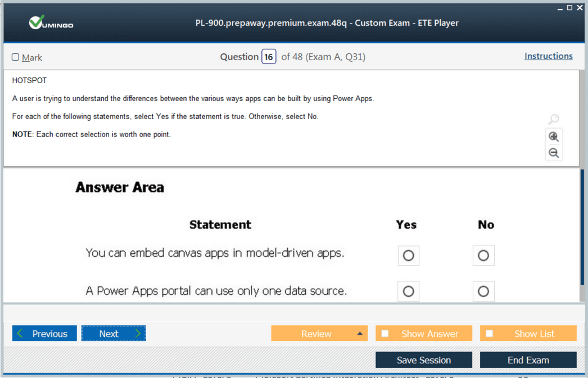
Task: Go back to the Previous question
Action: click(x=44, y=334)
